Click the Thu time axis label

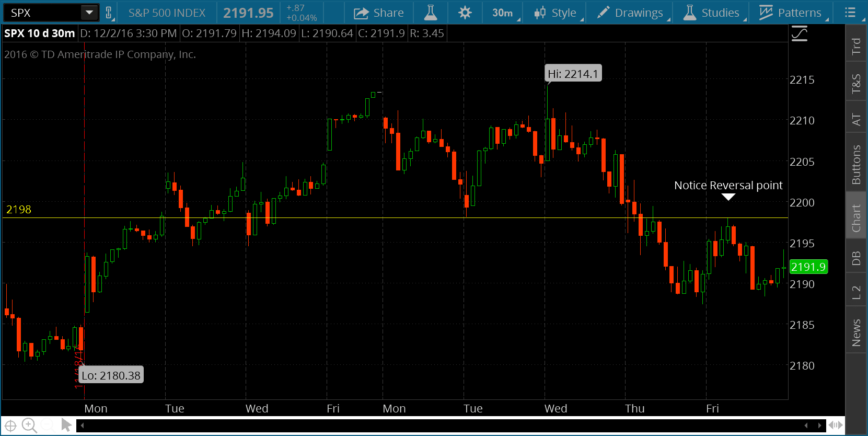tap(635, 408)
